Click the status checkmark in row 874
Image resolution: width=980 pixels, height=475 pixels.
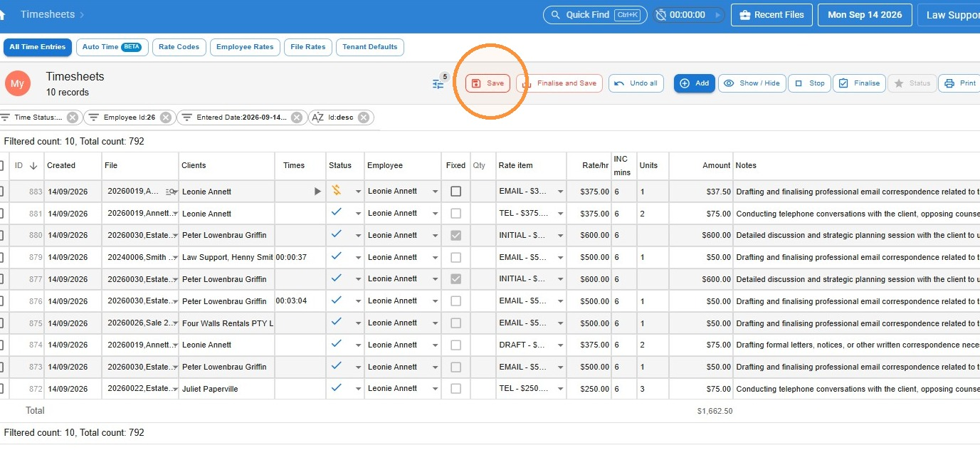(337, 344)
